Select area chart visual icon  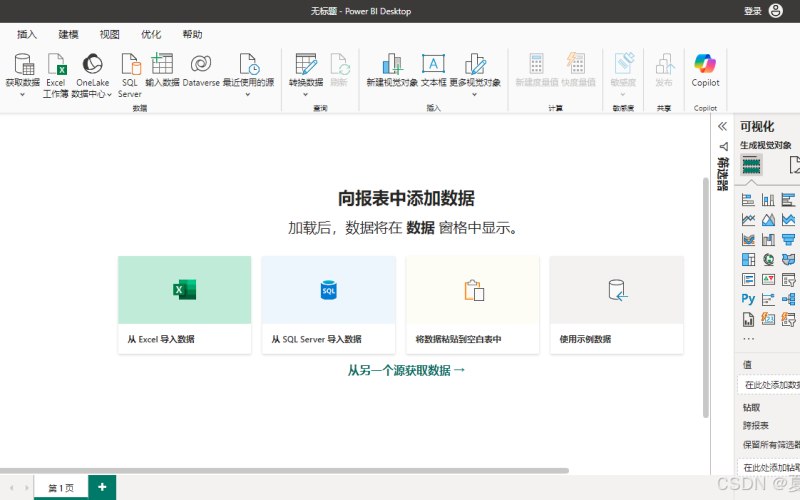[768, 219]
